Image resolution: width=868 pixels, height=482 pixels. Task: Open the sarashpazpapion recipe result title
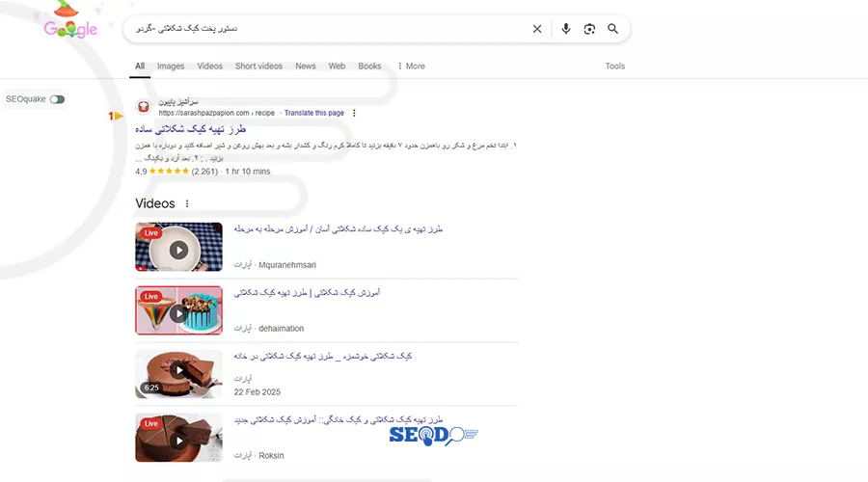point(190,129)
